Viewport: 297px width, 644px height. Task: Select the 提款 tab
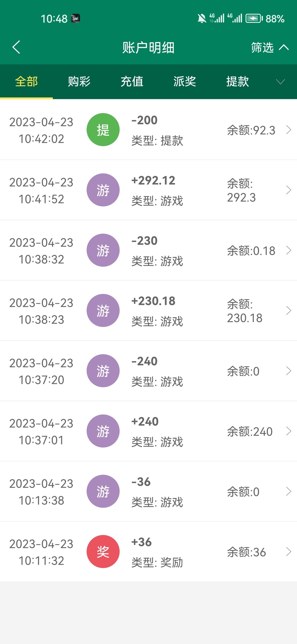[238, 82]
